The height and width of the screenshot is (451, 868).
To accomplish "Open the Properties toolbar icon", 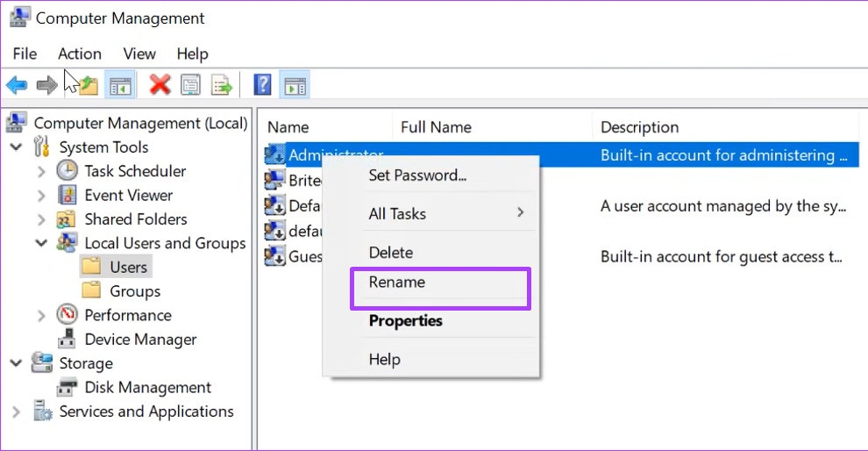I will point(190,84).
